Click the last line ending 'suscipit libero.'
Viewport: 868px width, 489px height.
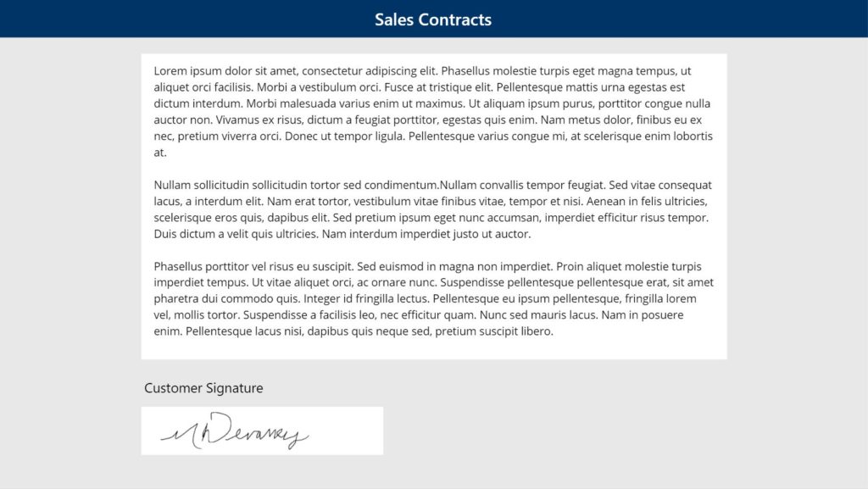(x=353, y=331)
